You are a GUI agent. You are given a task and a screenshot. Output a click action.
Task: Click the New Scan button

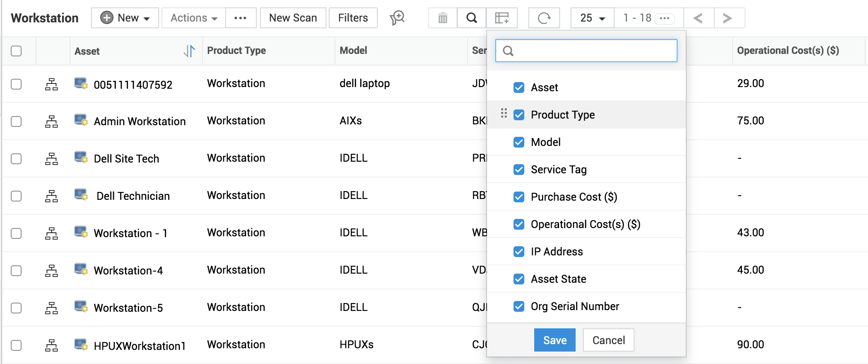point(293,18)
